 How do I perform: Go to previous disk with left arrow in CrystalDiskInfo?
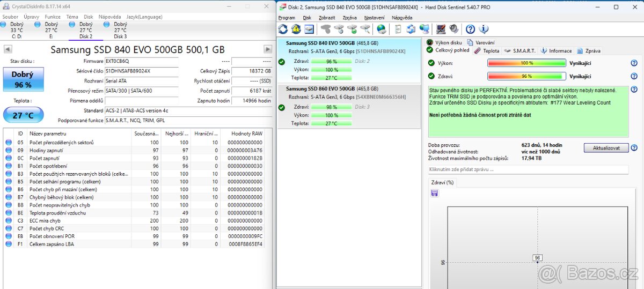point(8,49)
